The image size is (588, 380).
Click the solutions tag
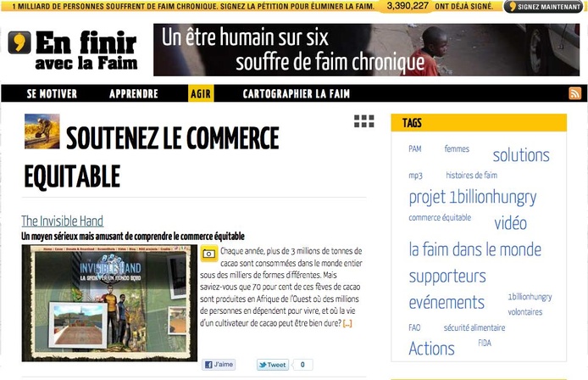tap(521, 155)
